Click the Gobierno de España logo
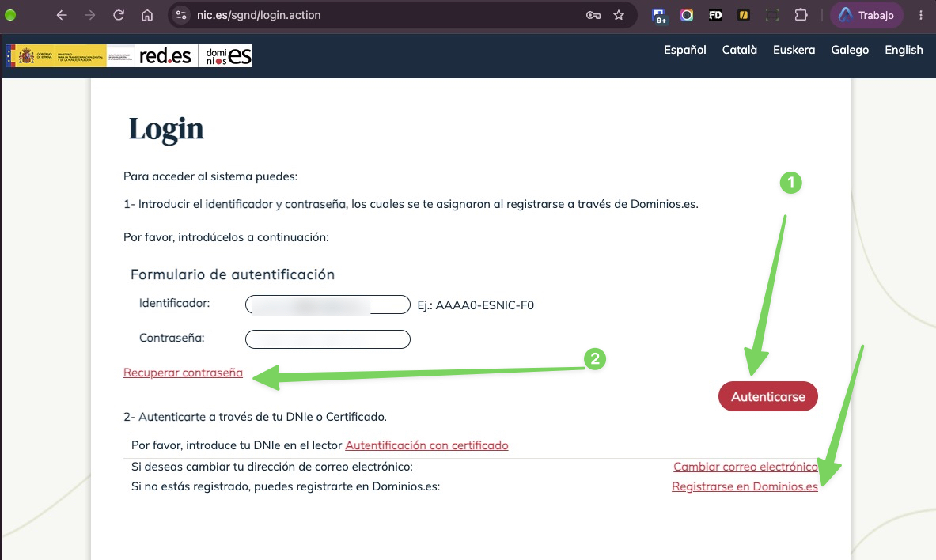 point(57,56)
